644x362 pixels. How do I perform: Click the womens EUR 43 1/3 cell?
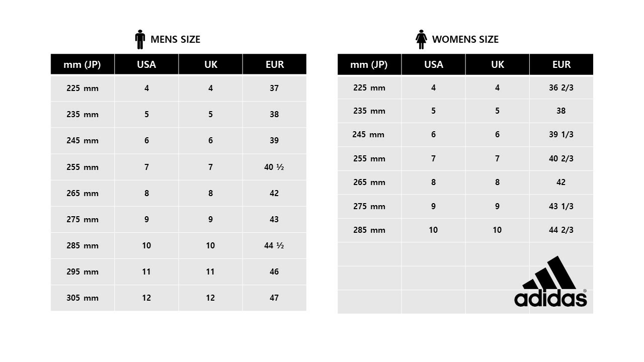point(561,206)
